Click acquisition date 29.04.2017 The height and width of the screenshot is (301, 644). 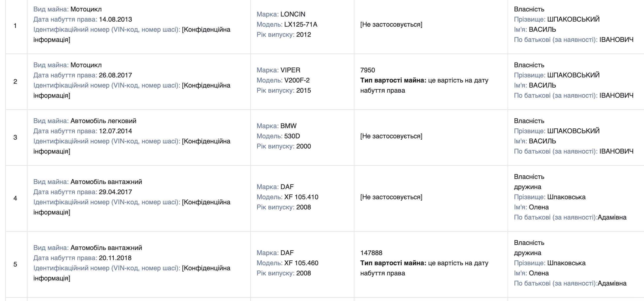[115, 192]
